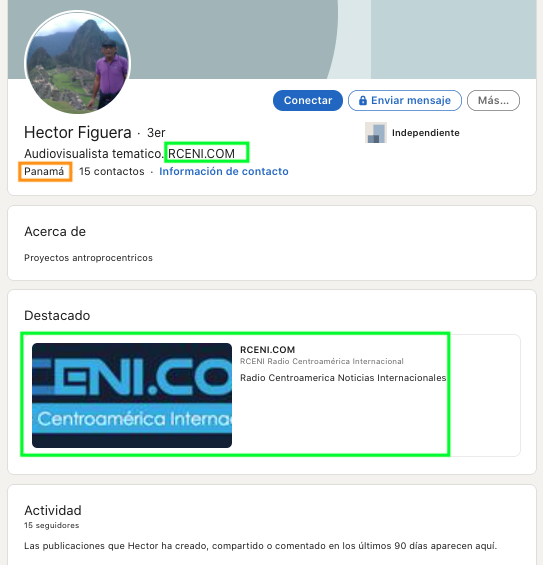Select the Radio Centroamerica Noticias Internacionales description
Screen dimensions: 543x565
coord(343,378)
